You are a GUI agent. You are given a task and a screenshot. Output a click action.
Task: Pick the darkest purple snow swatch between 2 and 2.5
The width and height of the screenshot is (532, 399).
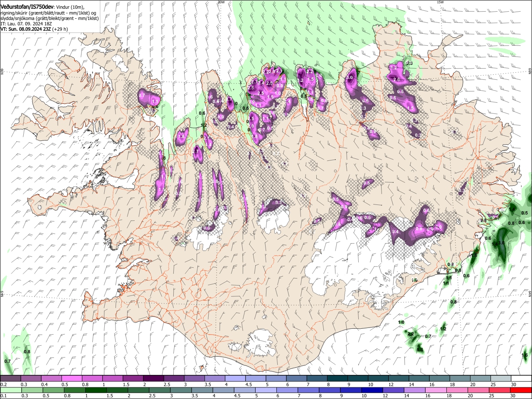tap(153, 379)
